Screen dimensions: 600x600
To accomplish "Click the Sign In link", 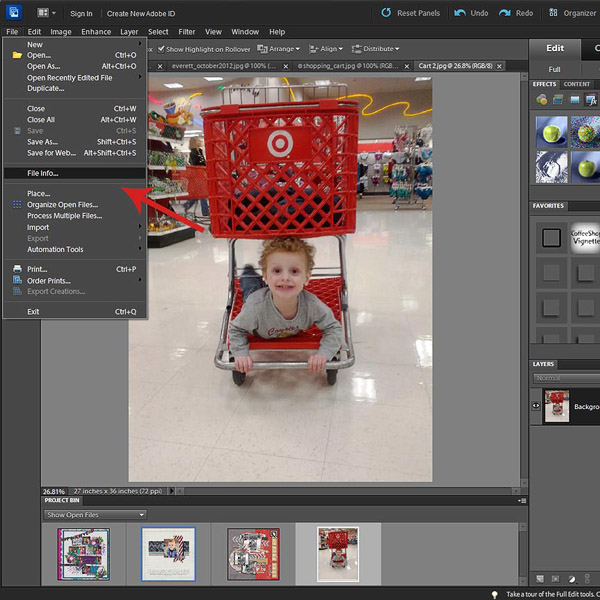I will [81, 14].
